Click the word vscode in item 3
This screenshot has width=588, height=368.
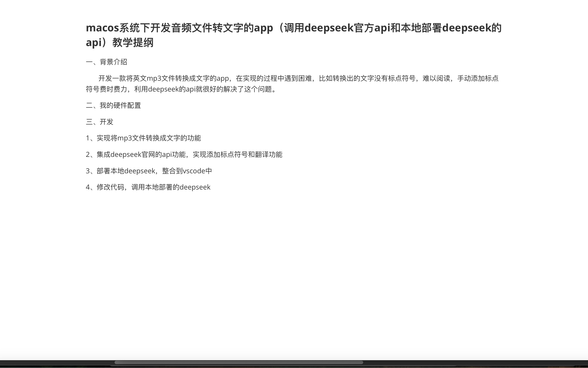(194, 171)
